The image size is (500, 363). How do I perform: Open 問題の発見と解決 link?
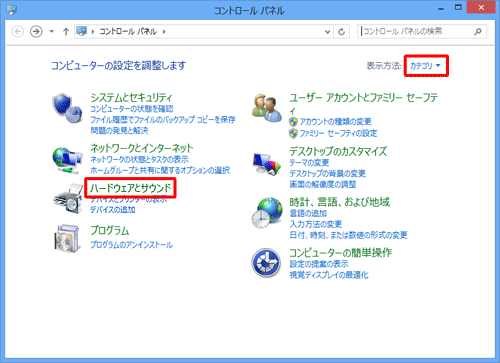(119, 130)
